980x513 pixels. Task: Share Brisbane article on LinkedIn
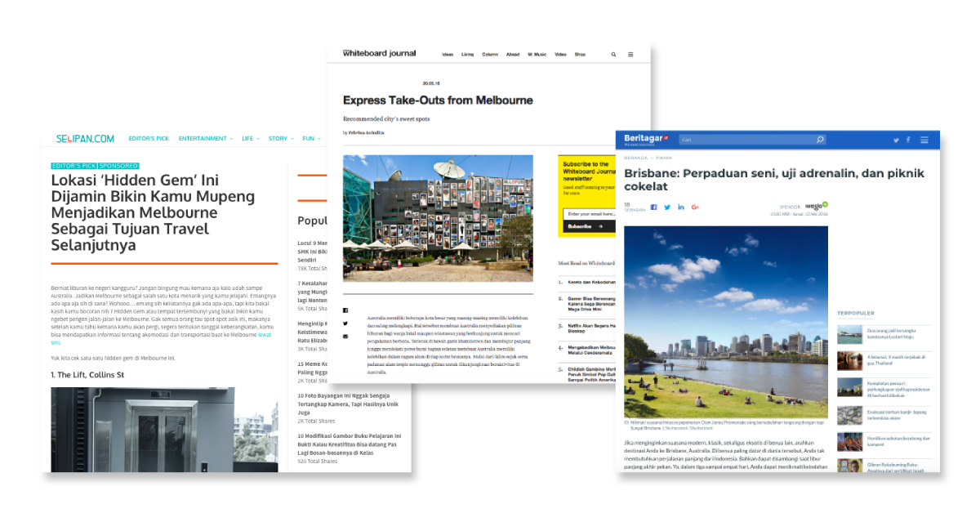pyautogui.click(x=681, y=207)
